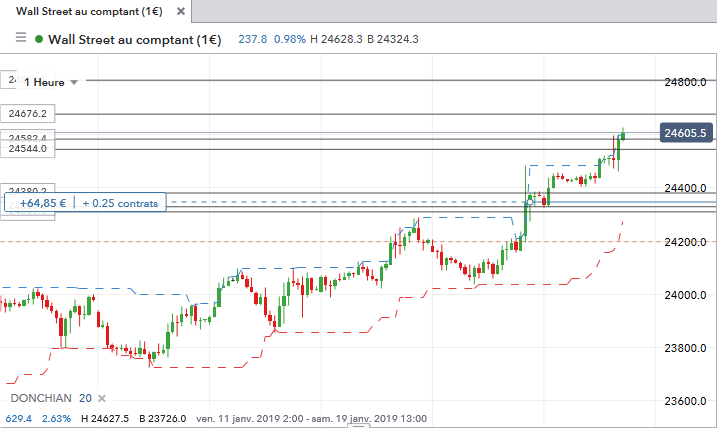717x428 pixels.
Task: Select the 24544.0 price level label
Action: click(28, 149)
